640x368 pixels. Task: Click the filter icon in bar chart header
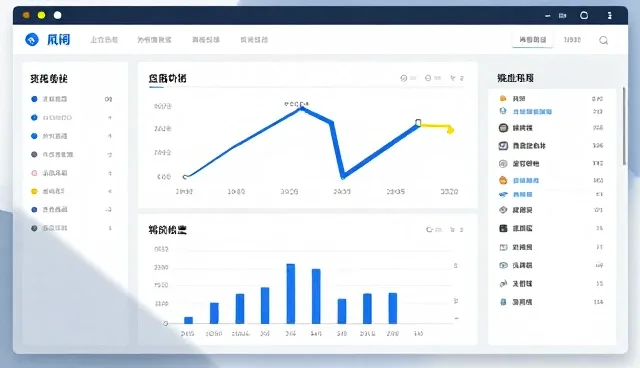(452, 230)
